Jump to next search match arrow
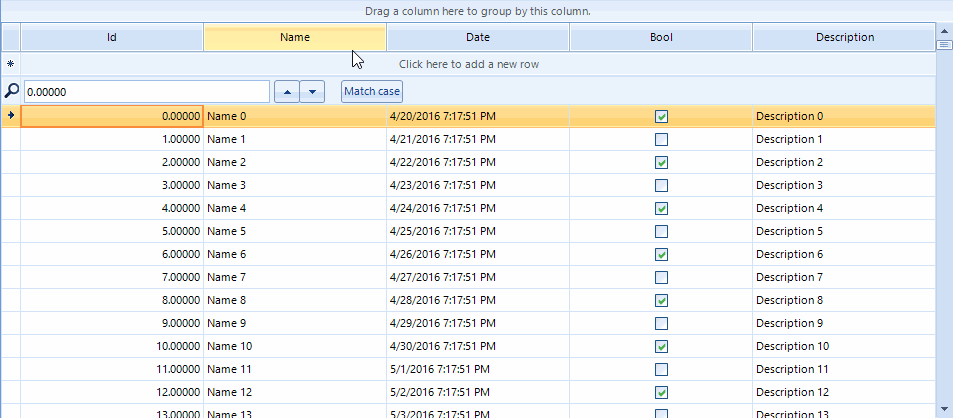The image size is (953, 418). (313, 92)
